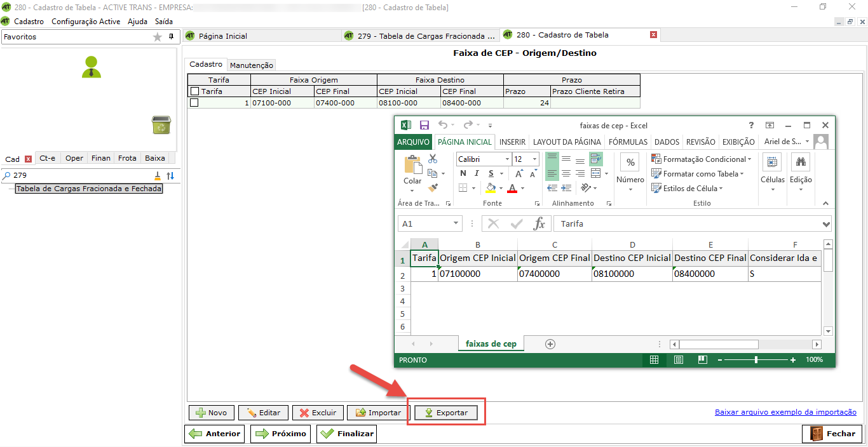Open the Número percent format button
This screenshot has width=868, height=447.
630,172
